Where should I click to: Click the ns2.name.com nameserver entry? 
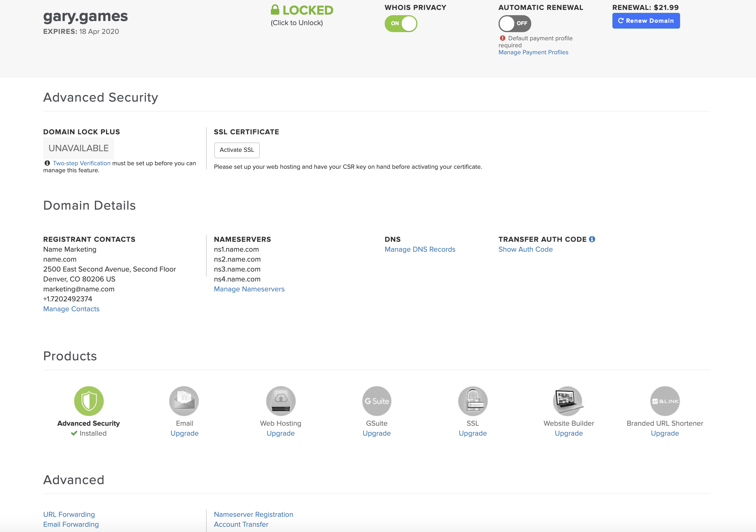pyautogui.click(x=237, y=259)
